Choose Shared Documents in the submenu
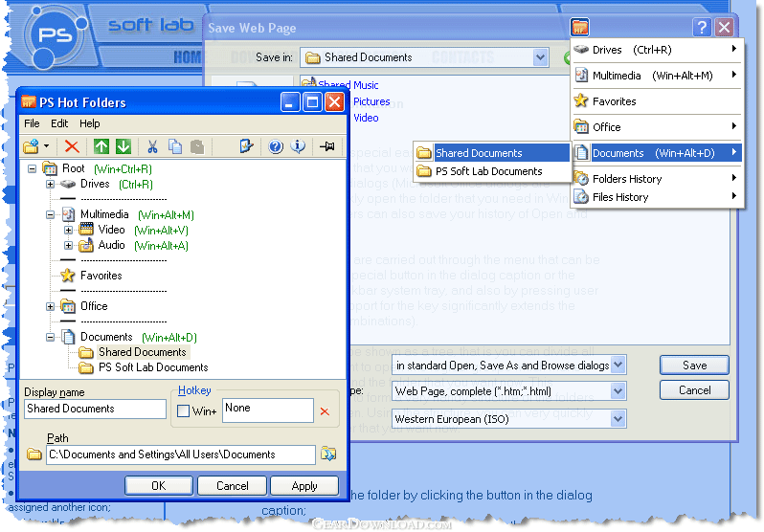The image size is (764, 532). 492,153
